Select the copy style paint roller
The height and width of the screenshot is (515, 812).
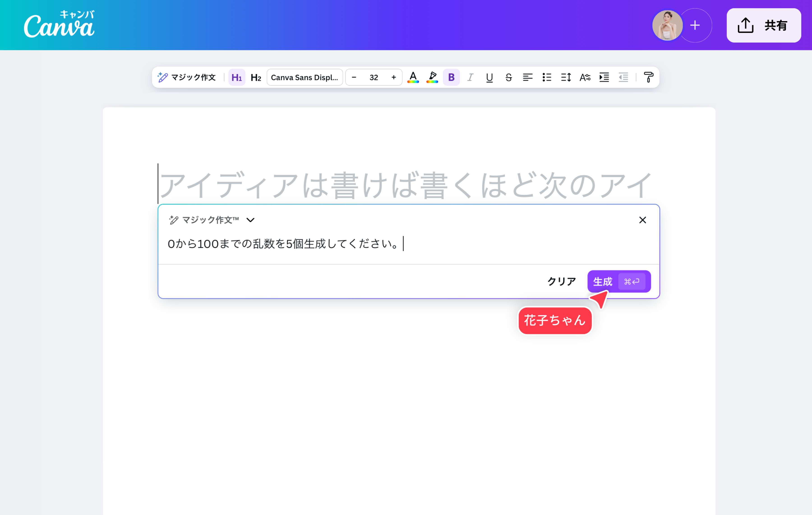[x=648, y=78]
